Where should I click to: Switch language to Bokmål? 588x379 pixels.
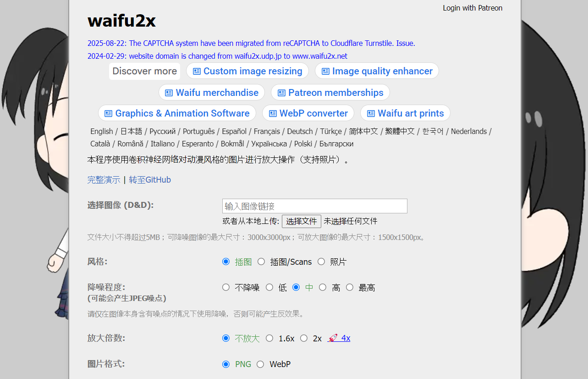(231, 144)
